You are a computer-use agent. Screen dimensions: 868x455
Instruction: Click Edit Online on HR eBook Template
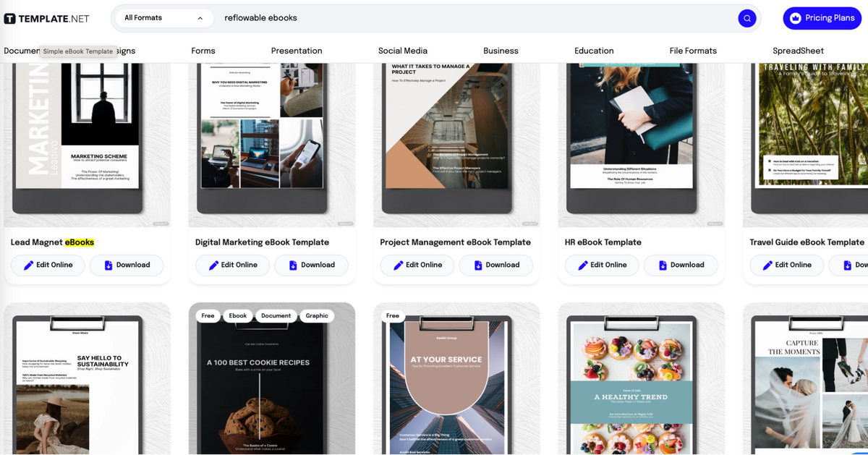[602, 265]
